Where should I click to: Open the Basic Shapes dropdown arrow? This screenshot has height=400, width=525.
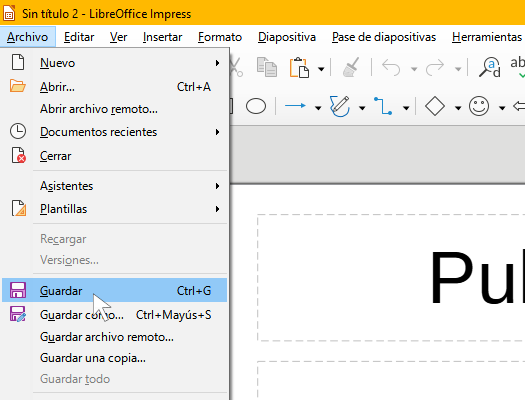pyautogui.click(x=458, y=108)
